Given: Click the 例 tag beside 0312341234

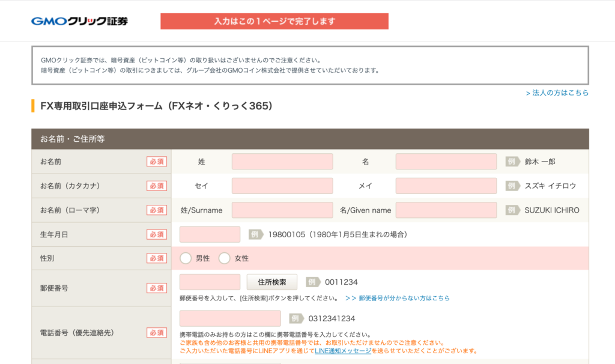Looking at the screenshot, I should coord(297,318).
